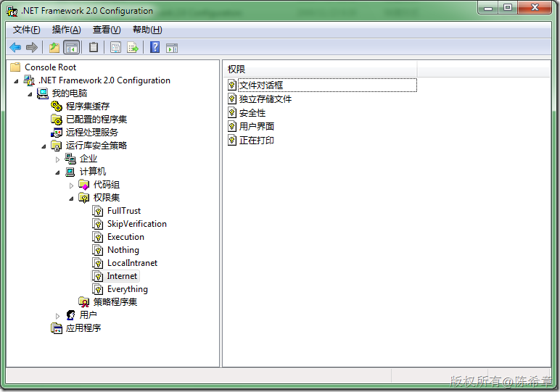Click the Forward arrow toolbar icon

[32, 47]
